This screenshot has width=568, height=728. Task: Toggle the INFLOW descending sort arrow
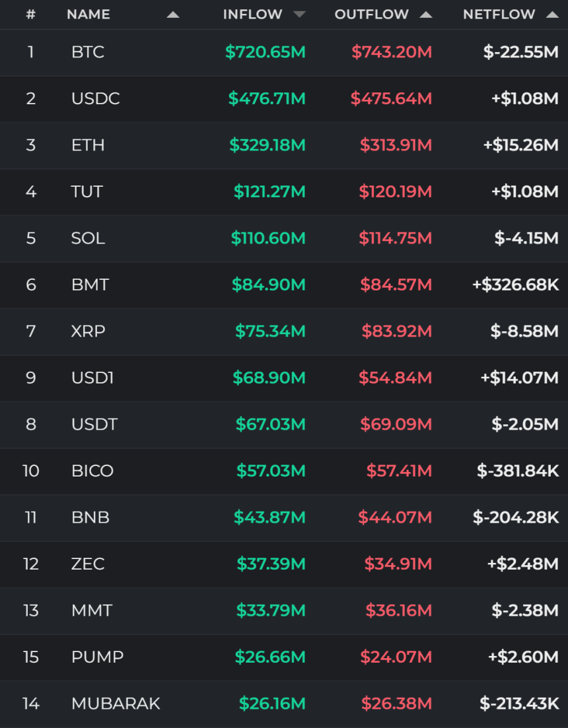tap(300, 15)
